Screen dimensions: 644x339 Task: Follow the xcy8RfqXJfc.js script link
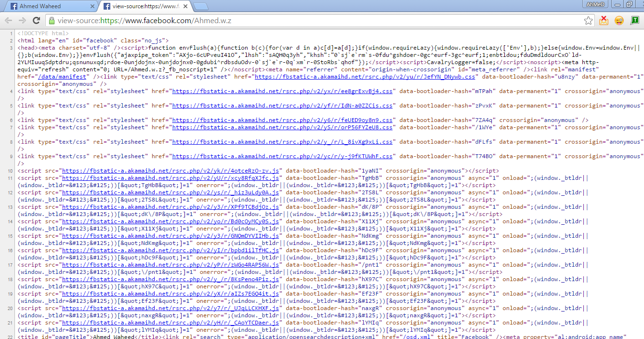[171, 178]
